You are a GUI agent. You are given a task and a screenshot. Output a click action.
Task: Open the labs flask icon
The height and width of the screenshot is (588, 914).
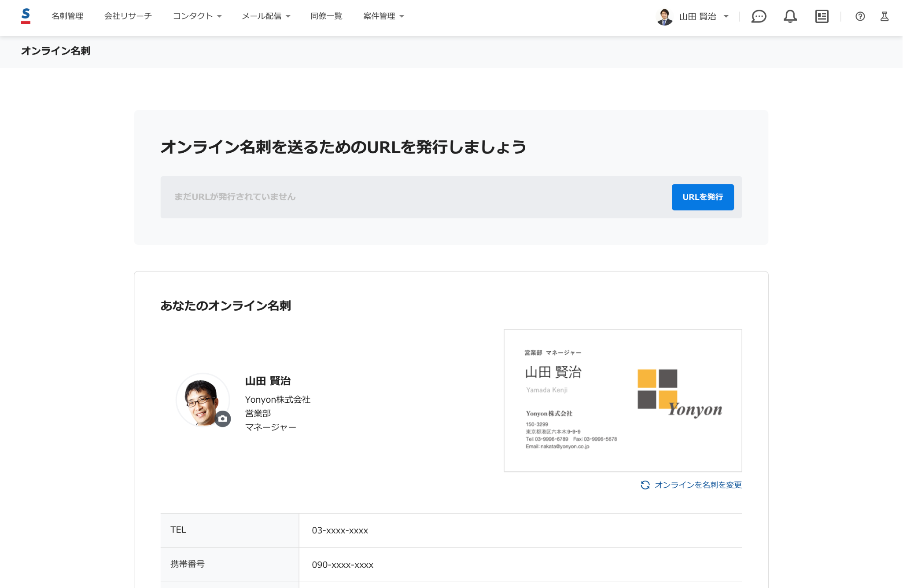tap(884, 16)
